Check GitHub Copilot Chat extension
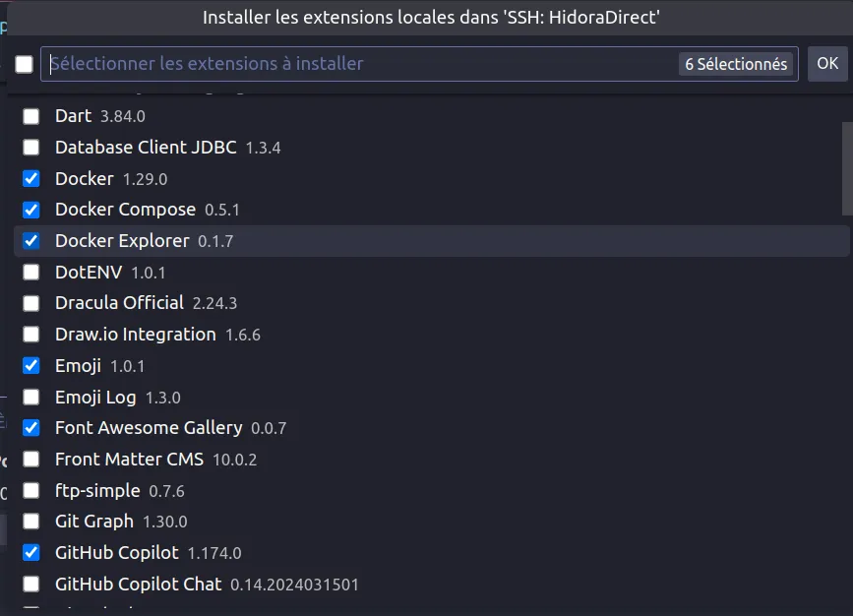Screen dimensions: 853x616 click(x=31, y=585)
